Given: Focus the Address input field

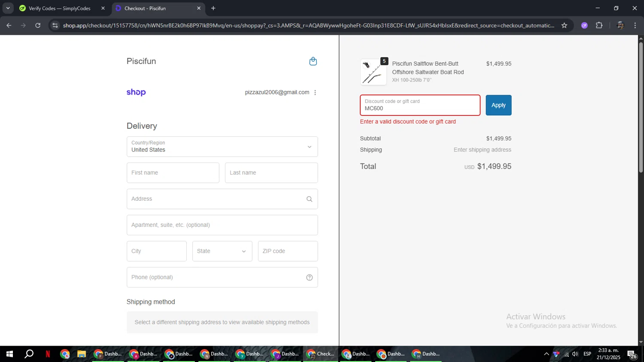Looking at the screenshot, I should [x=222, y=199].
